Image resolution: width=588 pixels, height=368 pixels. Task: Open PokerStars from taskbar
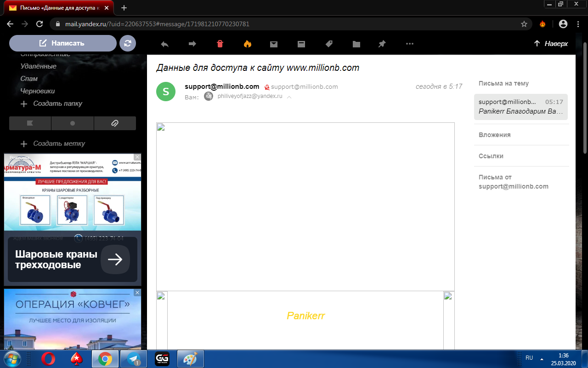tap(76, 358)
